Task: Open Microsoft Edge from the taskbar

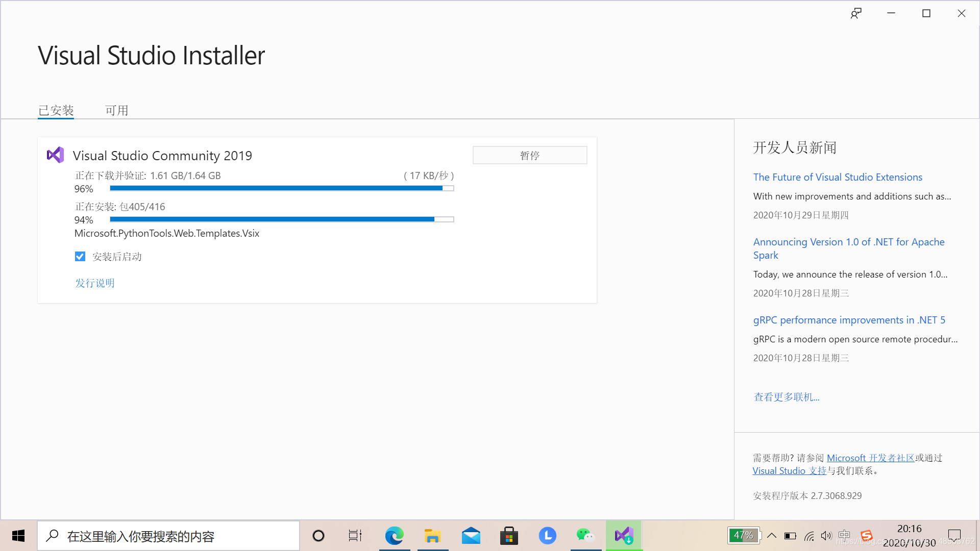Action: 394,536
